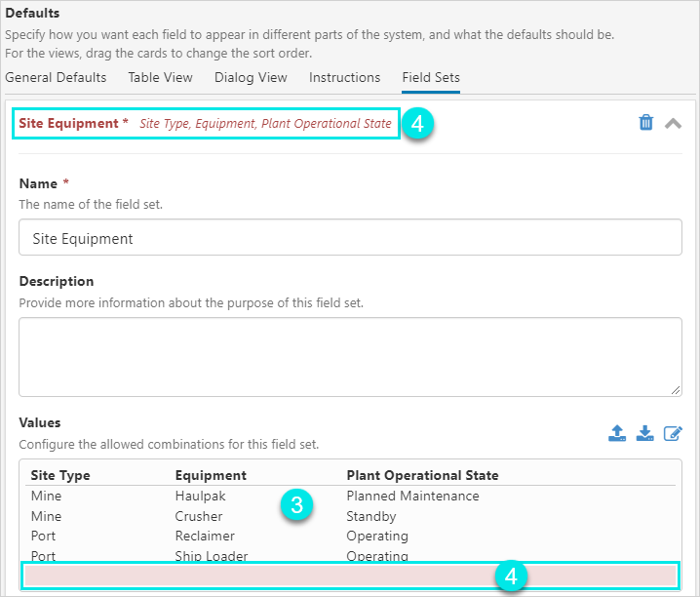Screen dimensions: 700x597
Task: Select the Haulpak row in Values
Action: pyautogui.click(x=199, y=496)
